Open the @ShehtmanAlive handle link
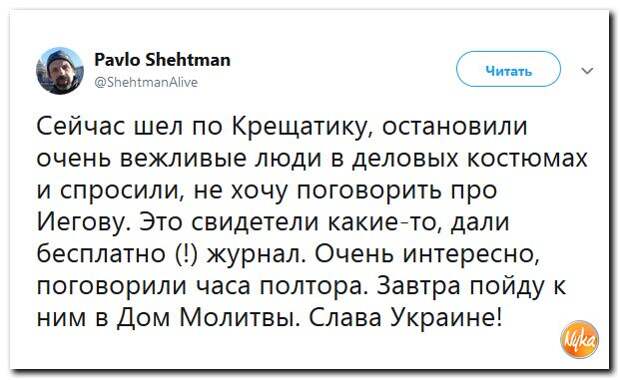Viewport: 620px width, 380px height. (x=146, y=82)
